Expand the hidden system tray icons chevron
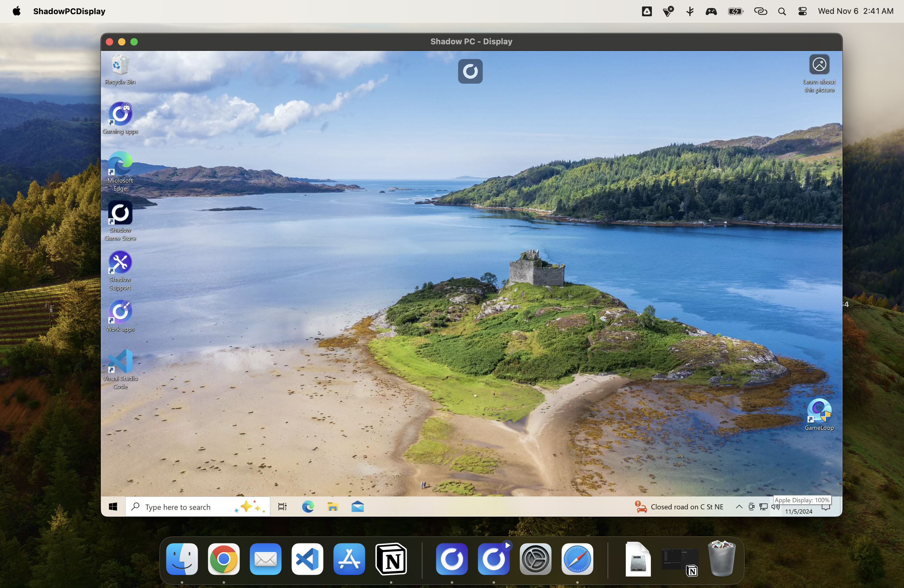The height and width of the screenshot is (588, 904). [739, 507]
